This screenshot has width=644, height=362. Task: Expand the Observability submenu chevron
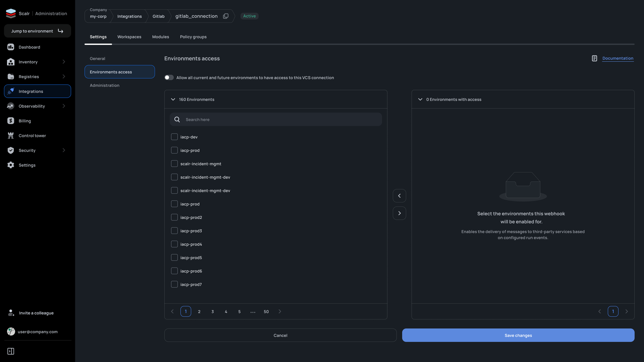tap(64, 106)
